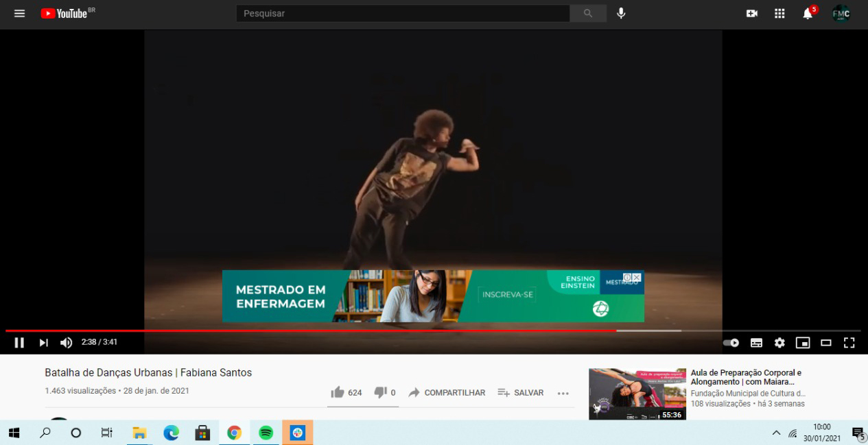Open the notifications bell
Screen dimensions: 868x445
(808, 14)
